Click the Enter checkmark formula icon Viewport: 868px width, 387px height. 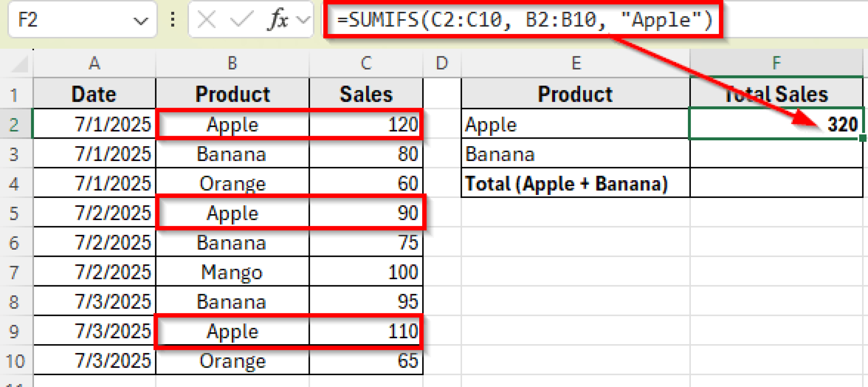pyautogui.click(x=241, y=20)
